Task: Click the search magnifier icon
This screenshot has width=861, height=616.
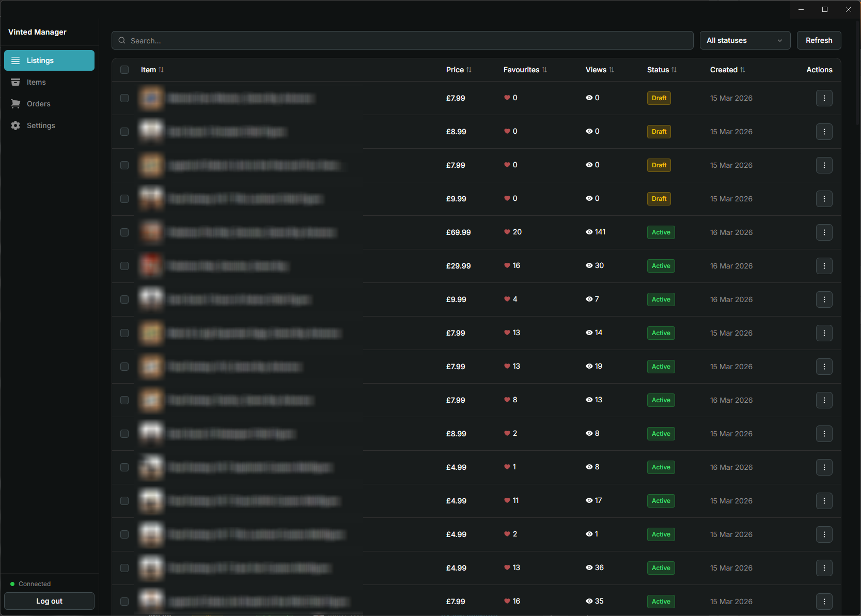Action: [122, 40]
